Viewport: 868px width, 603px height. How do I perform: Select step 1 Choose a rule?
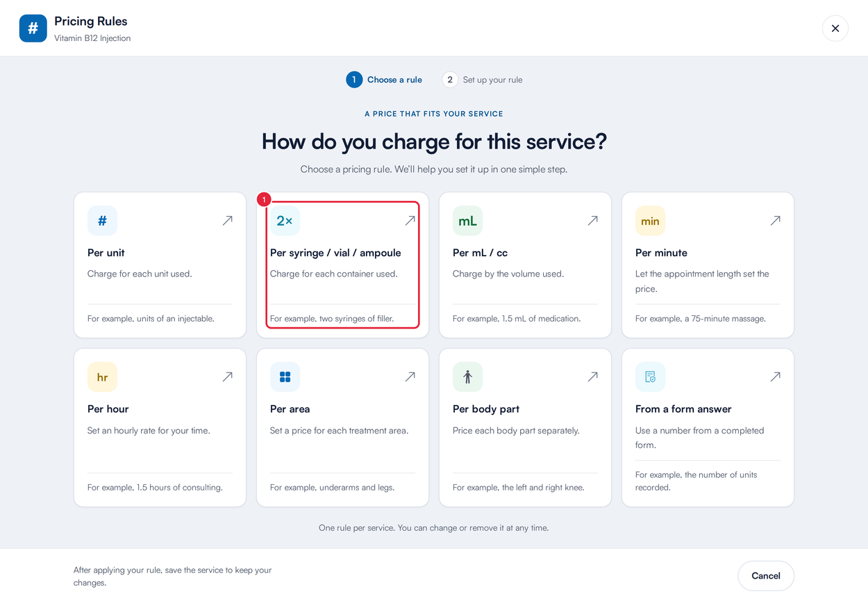coord(384,80)
